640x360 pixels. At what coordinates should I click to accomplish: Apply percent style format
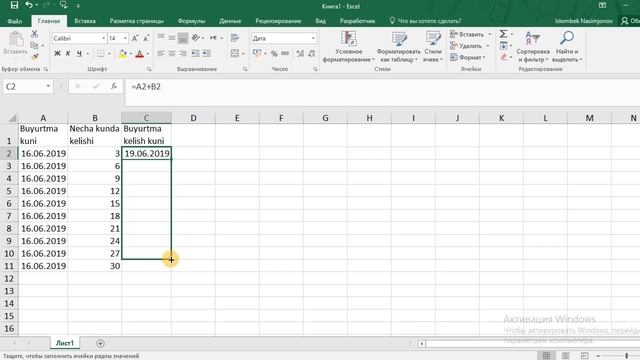[x=274, y=53]
